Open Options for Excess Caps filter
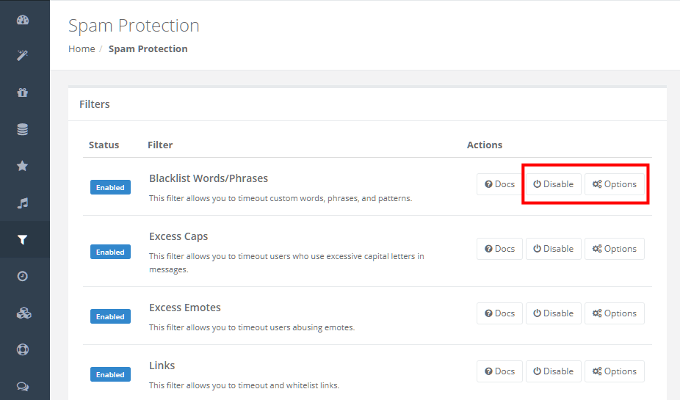 [x=614, y=249]
